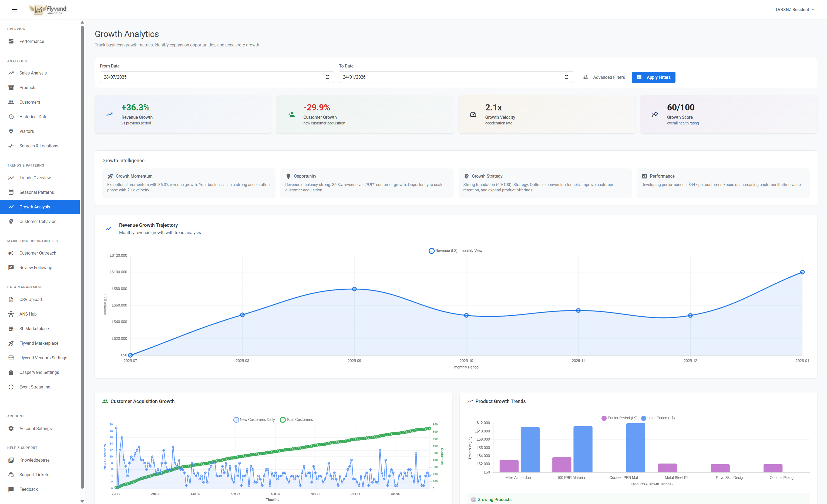This screenshot has height=504, width=827.
Task: Click the Apply Filters button
Action: point(653,77)
